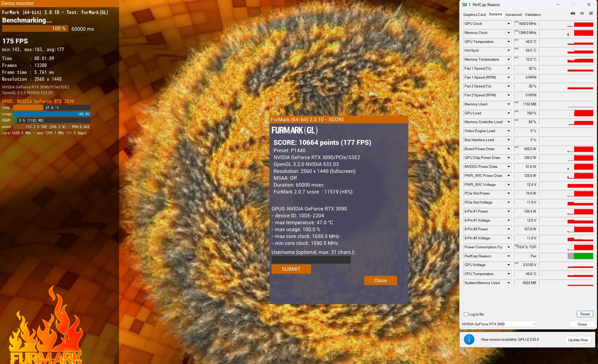The image size is (598, 364).
Task: Click the device ID: 10DE-2204 line
Action: 298,216
